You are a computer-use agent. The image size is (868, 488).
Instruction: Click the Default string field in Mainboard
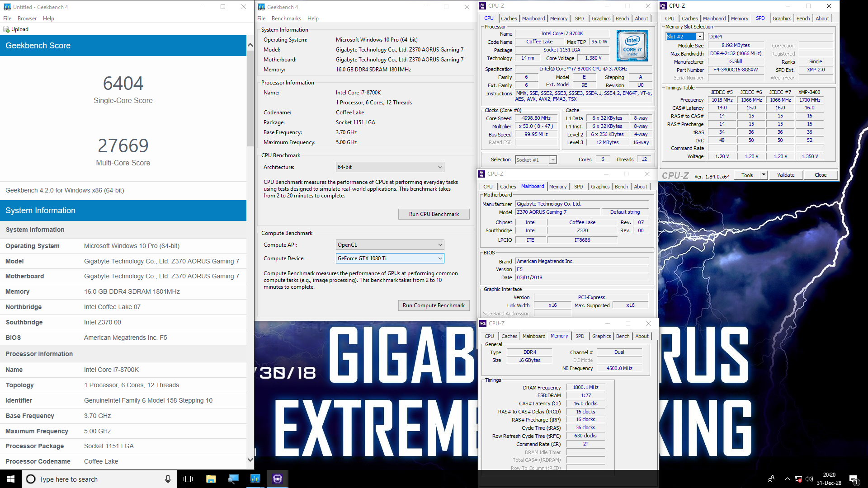tap(625, 212)
